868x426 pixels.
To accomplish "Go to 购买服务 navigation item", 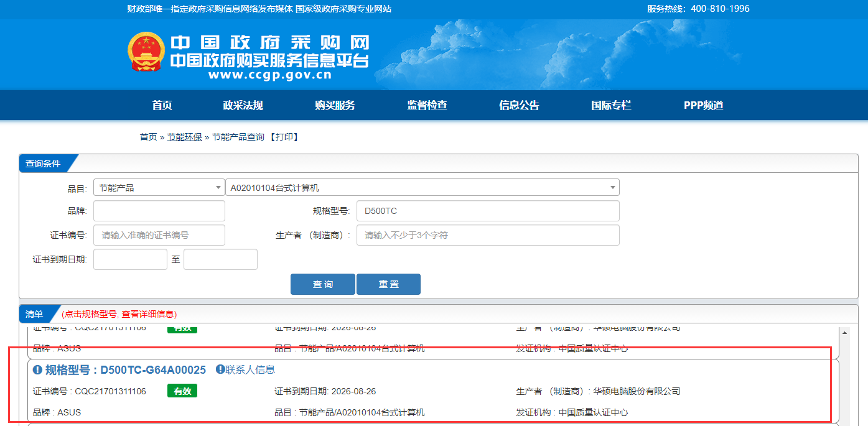I will (x=335, y=105).
